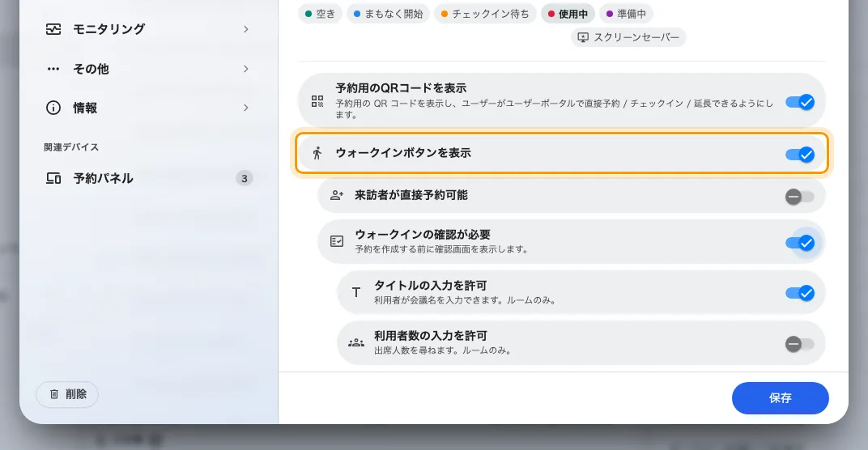Click the 来訪者が直接予約可能 label
Image resolution: width=868 pixels, height=450 pixels.
tap(411, 195)
